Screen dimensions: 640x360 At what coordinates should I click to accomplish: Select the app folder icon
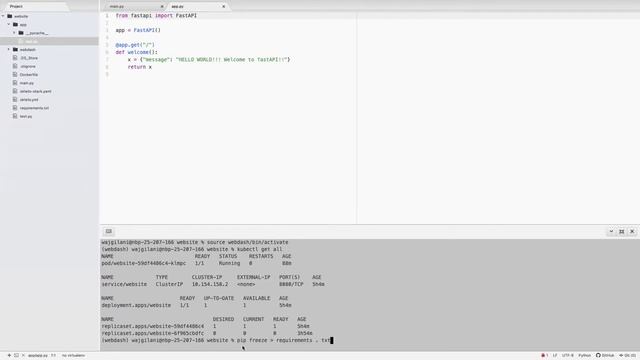click(x=16, y=24)
